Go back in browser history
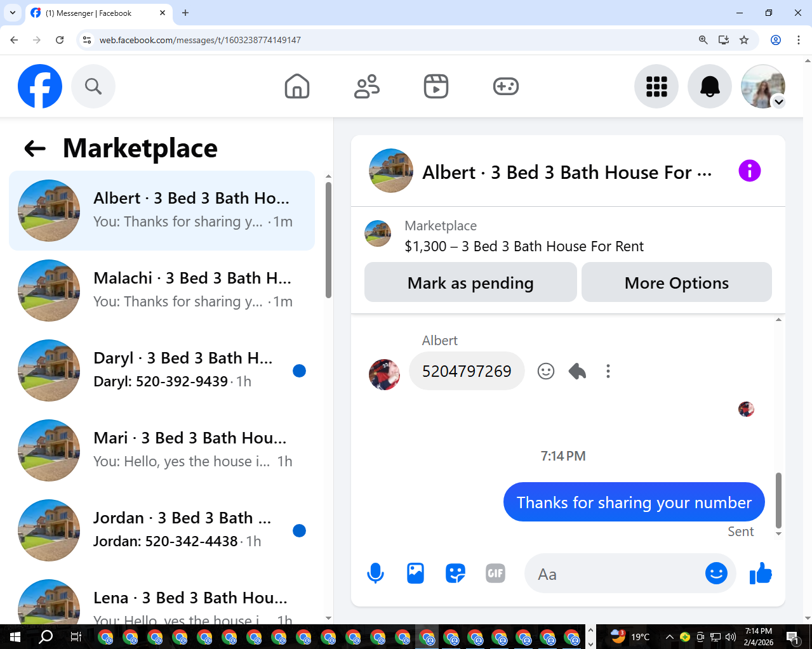 [x=14, y=40]
